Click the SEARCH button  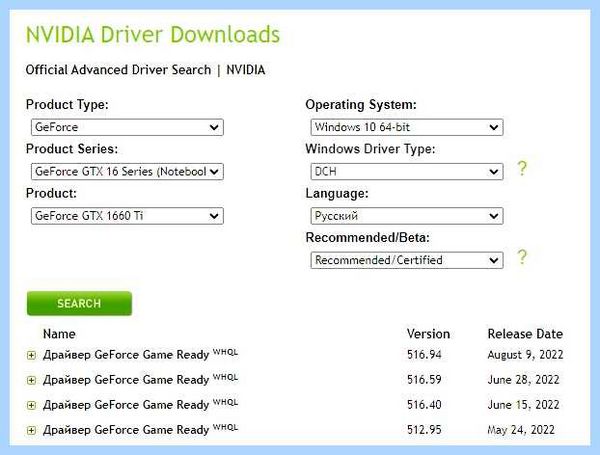pos(79,303)
